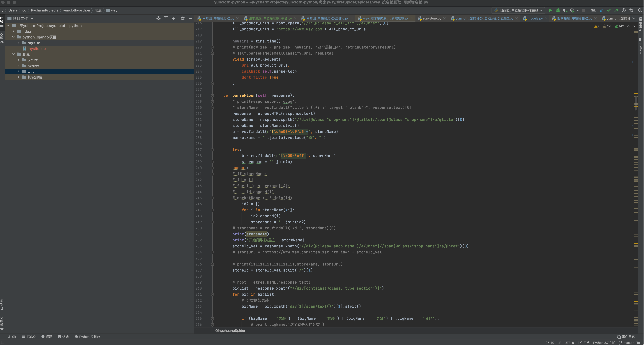Image resolution: width=644 pixels, height=345 pixels.
Task: Expand the 其它爬虫 folder
Action: [x=18, y=77]
